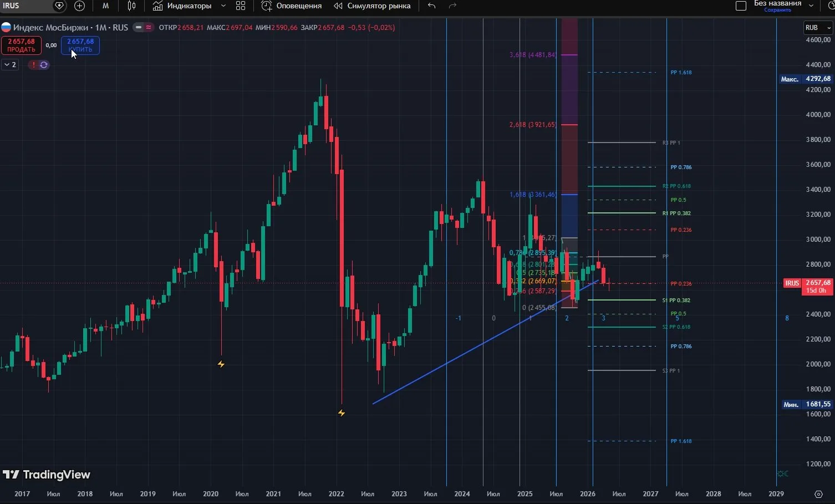Click the red IRUS current price label
The height and width of the screenshot is (504, 835).
coord(808,286)
